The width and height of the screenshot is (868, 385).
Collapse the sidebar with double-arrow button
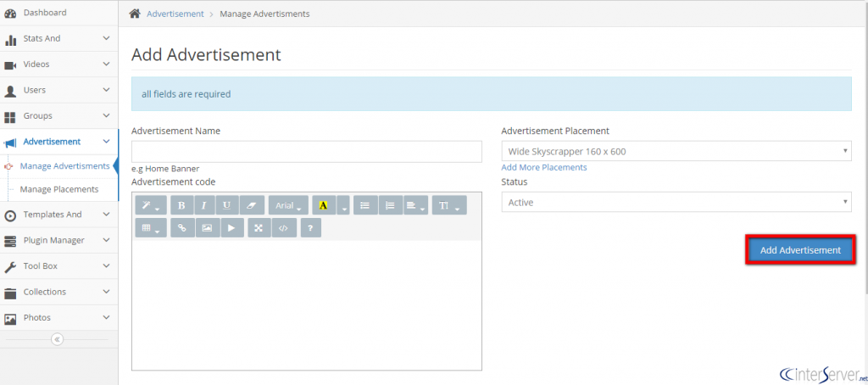pos(57,339)
